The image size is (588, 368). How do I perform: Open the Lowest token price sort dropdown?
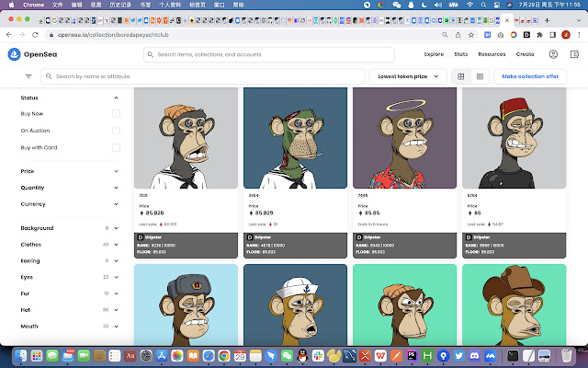pos(408,76)
